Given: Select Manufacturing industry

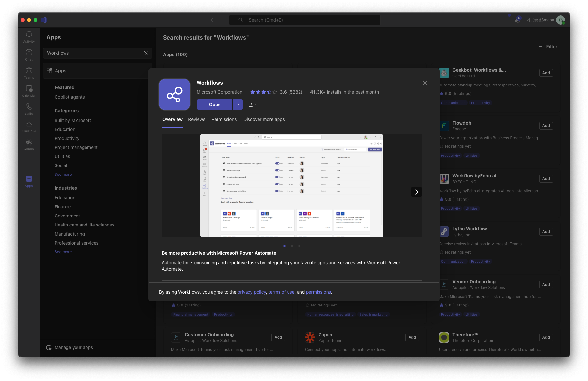Looking at the screenshot, I should 70,234.
